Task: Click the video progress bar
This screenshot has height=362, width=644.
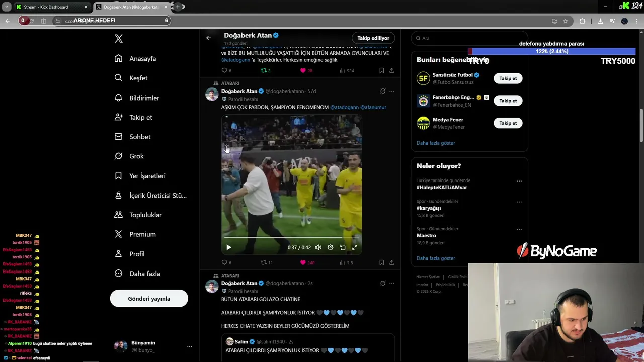Action: point(292,237)
